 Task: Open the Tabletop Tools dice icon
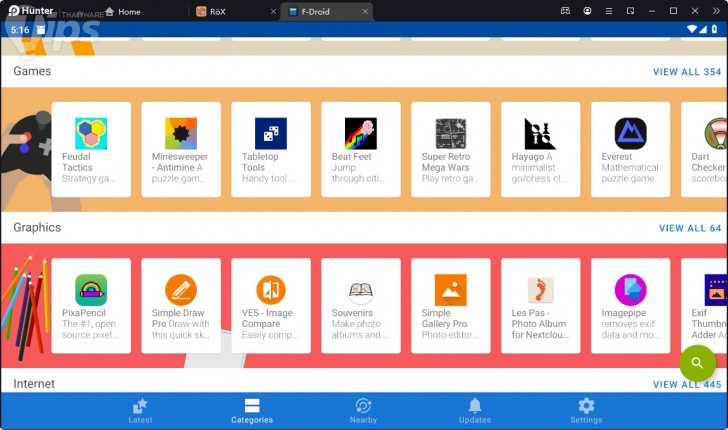(x=271, y=134)
